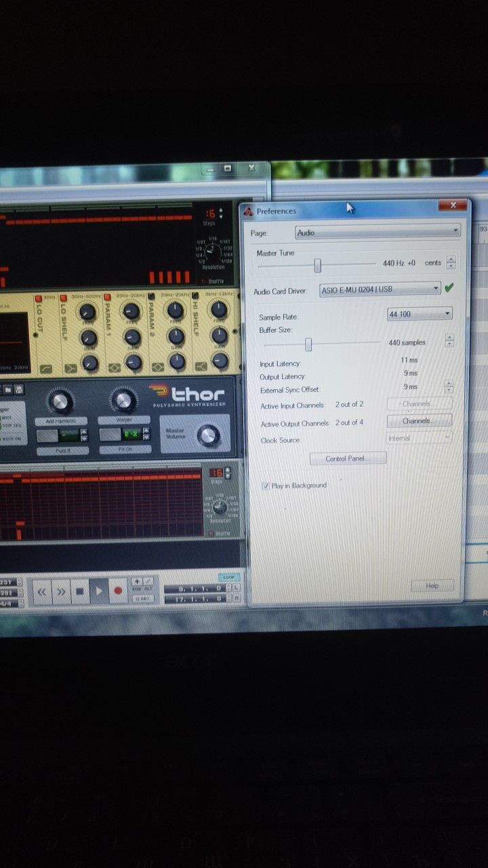Toggle Shuffle on the upper sequencer

pos(204,281)
